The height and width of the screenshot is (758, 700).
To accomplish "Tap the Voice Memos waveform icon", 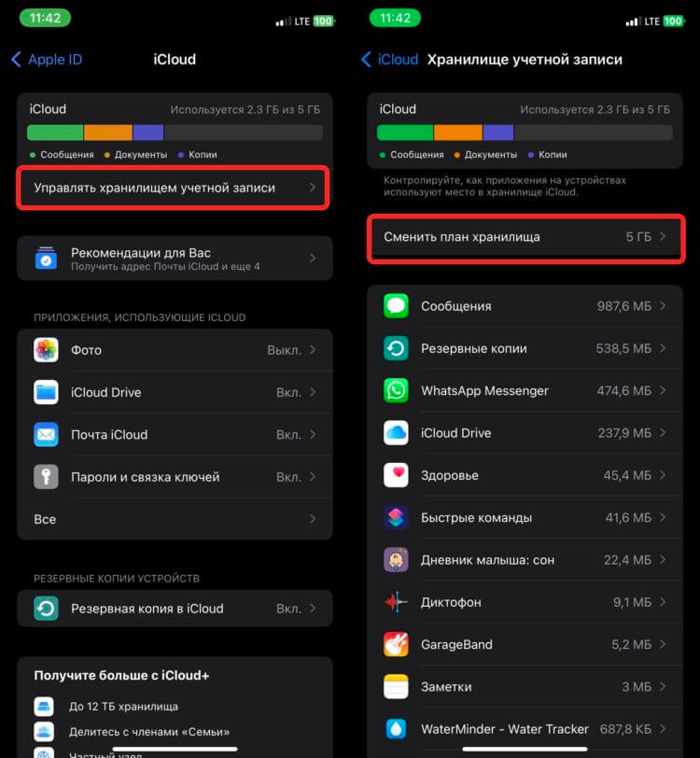I will click(396, 602).
